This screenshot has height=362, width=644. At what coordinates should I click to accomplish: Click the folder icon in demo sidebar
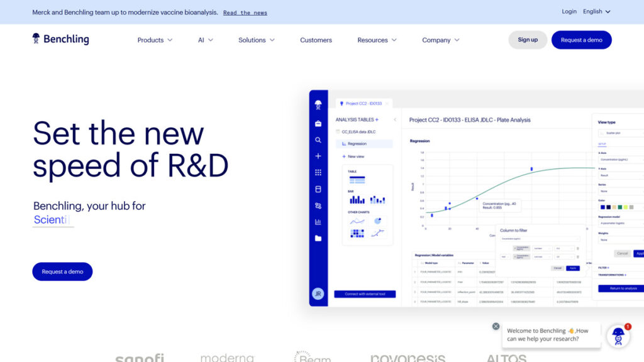click(318, 238)
